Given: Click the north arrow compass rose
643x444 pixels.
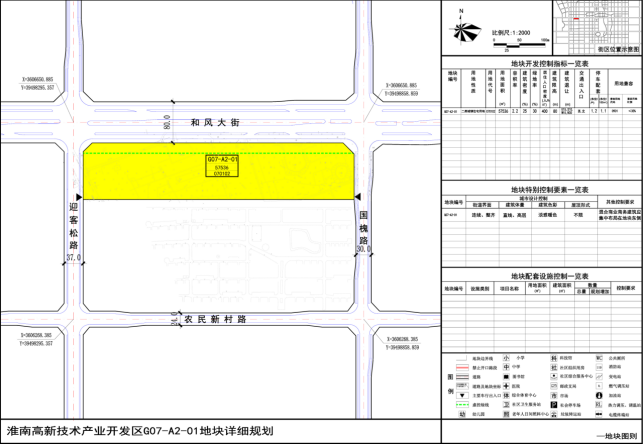Looking at the screenshot, I should (460, 29).
